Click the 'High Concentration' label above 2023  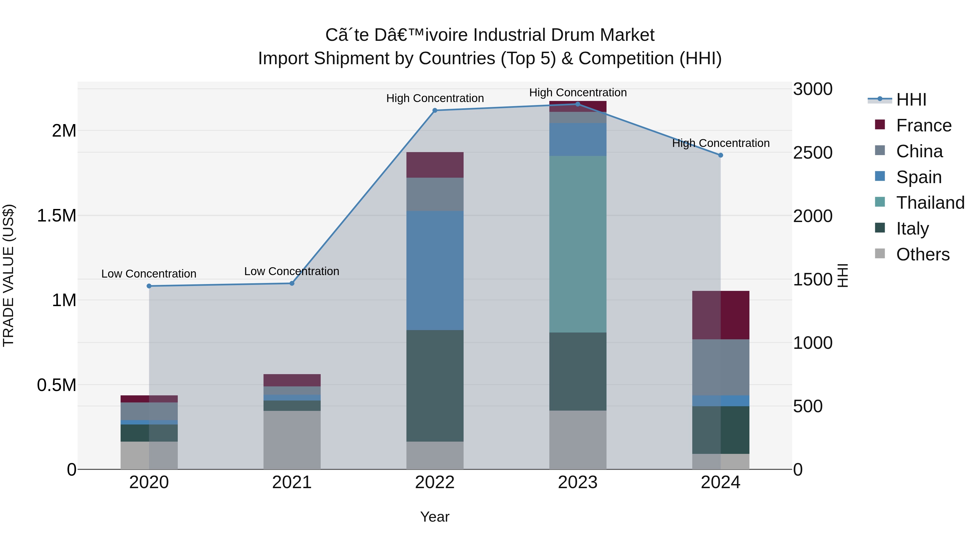pos(578,93)
